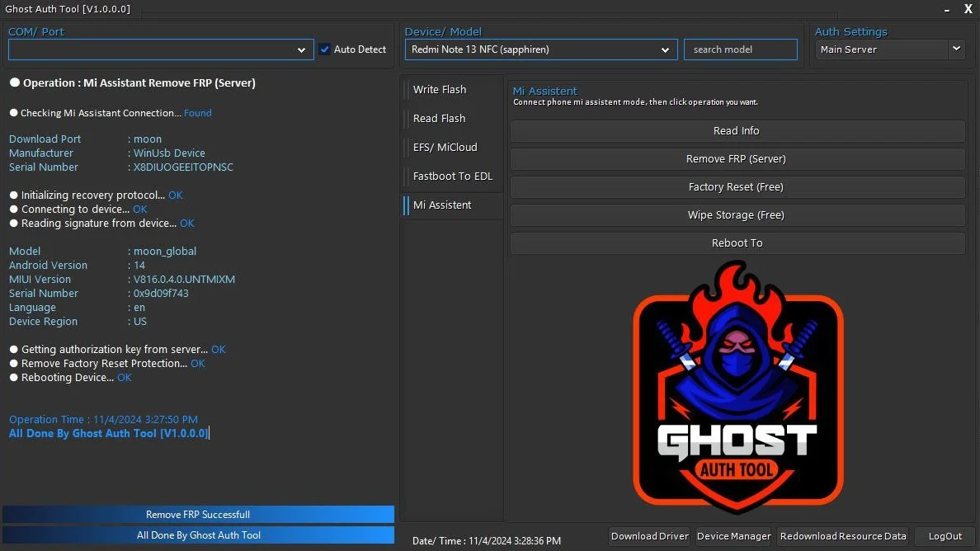Click the All Done By Ghost Auth Tool progress bar
This screenshot has width=980, height=551.
click(198, 535)
